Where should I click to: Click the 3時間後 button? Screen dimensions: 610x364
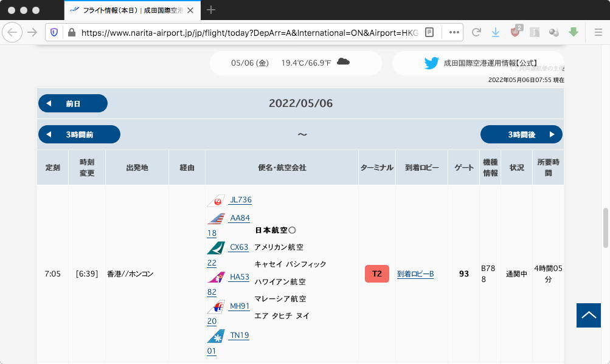pyautogui.click(x=521, y=134)
